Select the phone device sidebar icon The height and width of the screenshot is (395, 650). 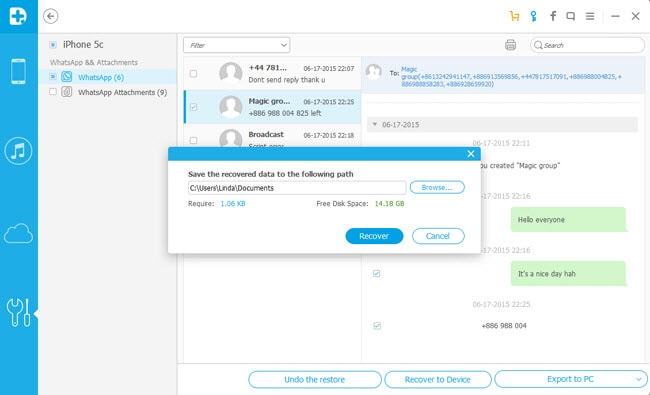click(18, 71)
